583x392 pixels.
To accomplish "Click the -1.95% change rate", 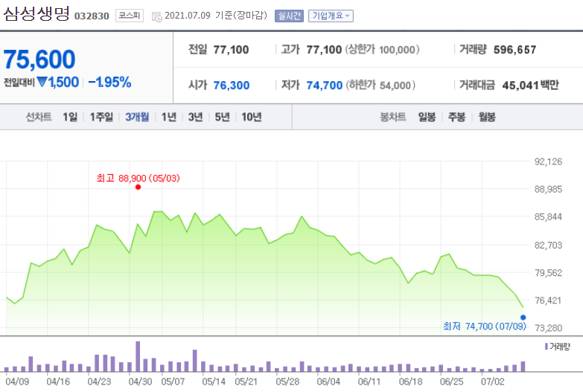I will [109, 82].
